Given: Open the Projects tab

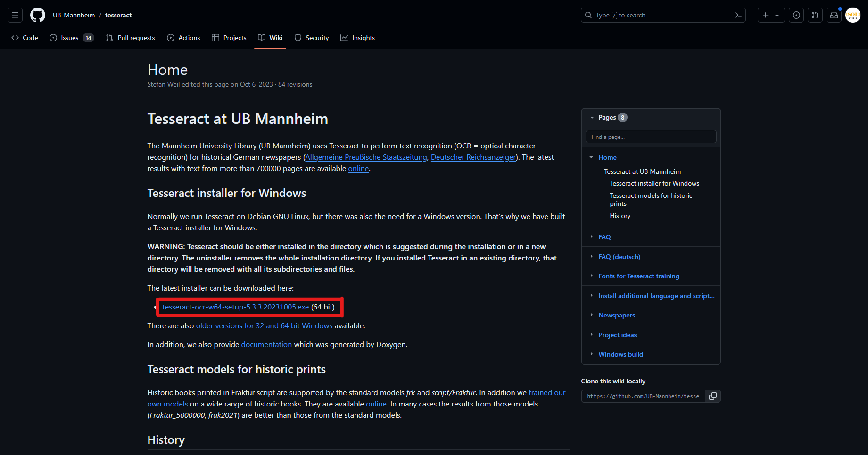Looking at the screenshot, I should point(229,38).
